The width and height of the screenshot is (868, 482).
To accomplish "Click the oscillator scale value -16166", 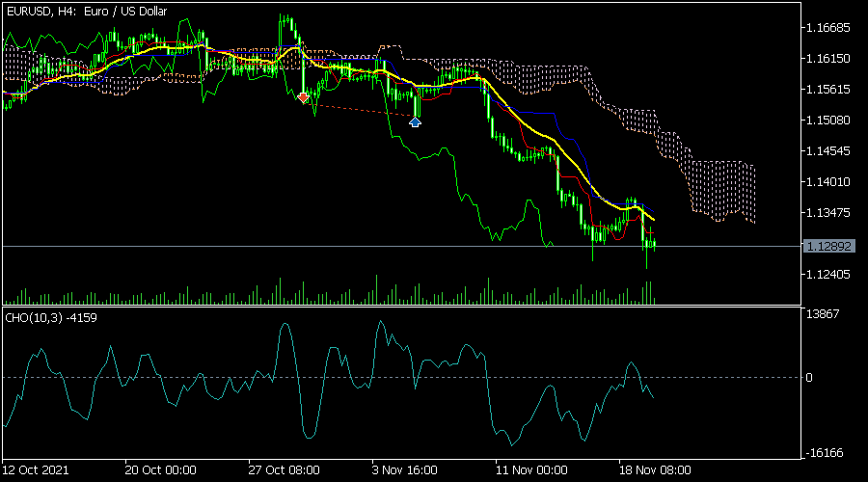I will [x=824, y=453].
